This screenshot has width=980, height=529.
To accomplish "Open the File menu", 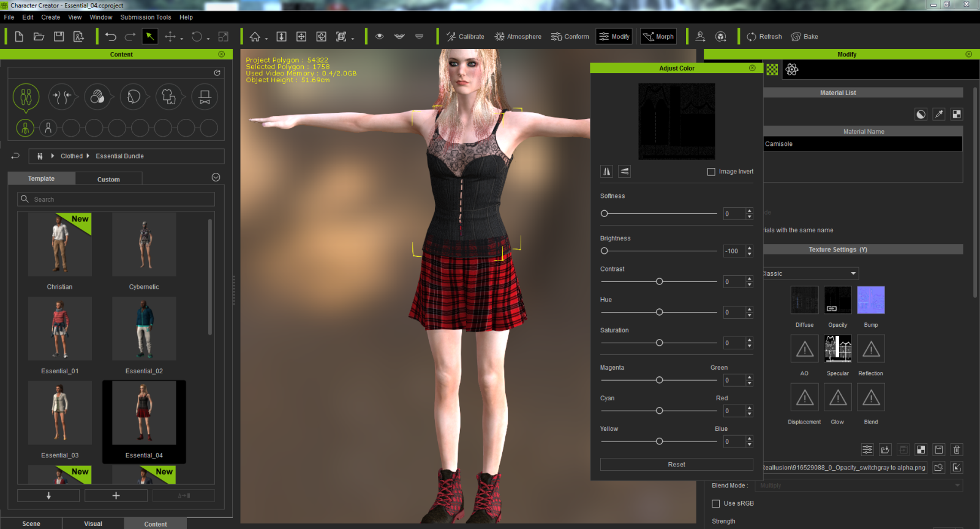I will click(x=9, y=17).
